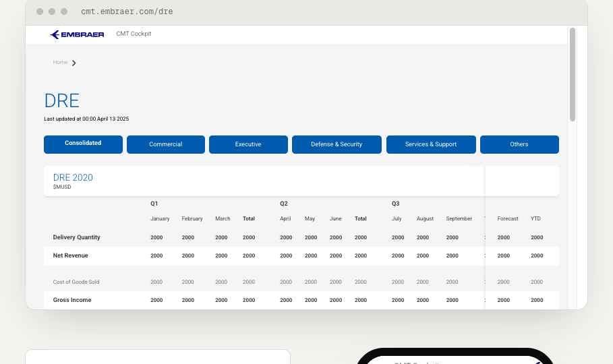
Task: Click the Last updated timestamp text
Action: 86,119
